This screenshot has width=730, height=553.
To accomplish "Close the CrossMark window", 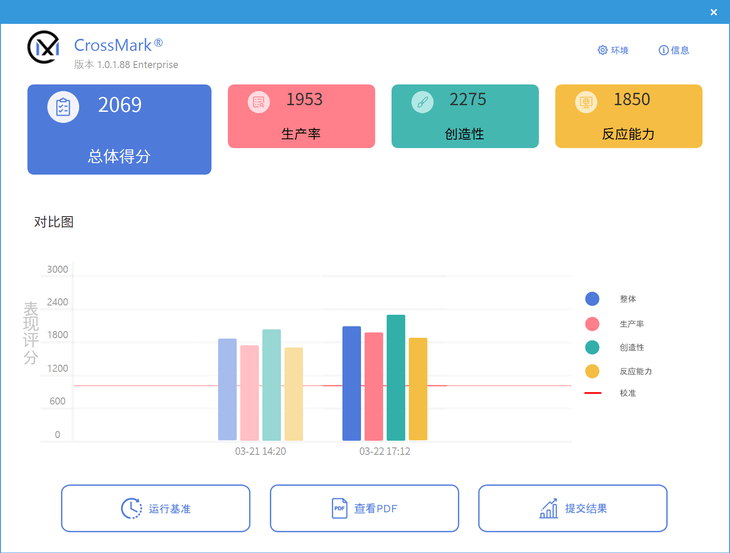I will click(x=713, y=12).
